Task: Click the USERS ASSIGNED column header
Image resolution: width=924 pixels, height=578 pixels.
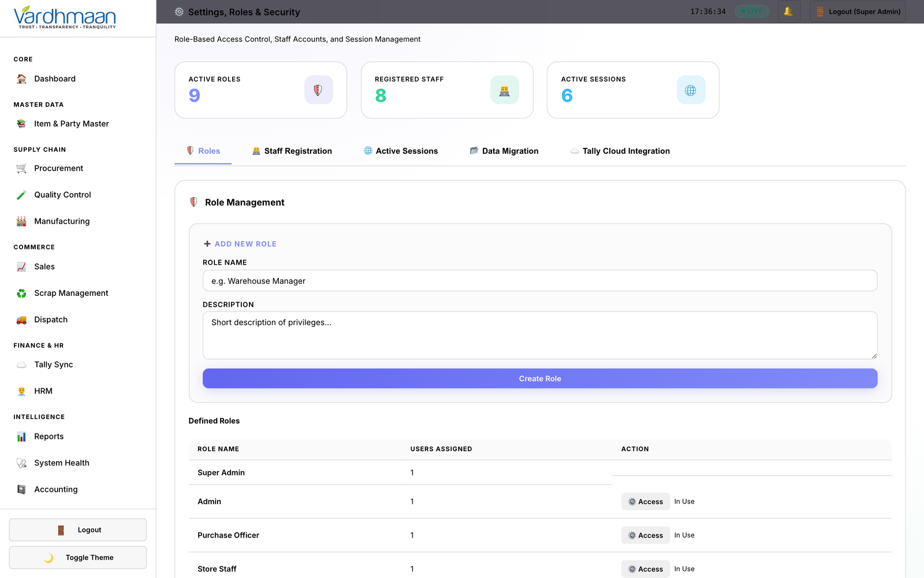Action: pyautogui.click(x=441, y=449)
